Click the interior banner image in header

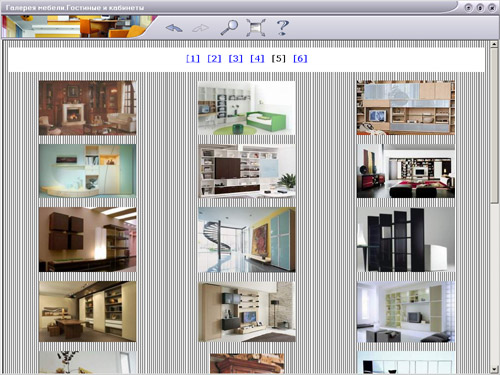click(x=78, y=26)
